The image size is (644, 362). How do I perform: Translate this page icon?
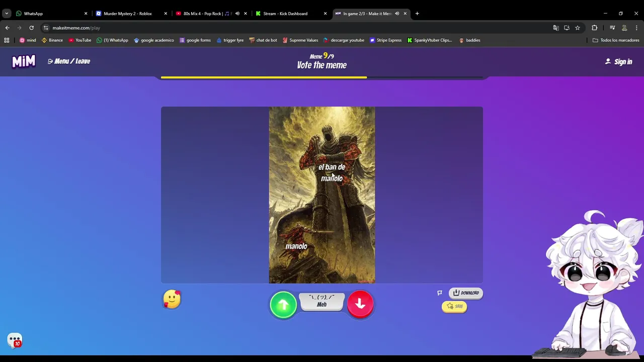point(556,28)
